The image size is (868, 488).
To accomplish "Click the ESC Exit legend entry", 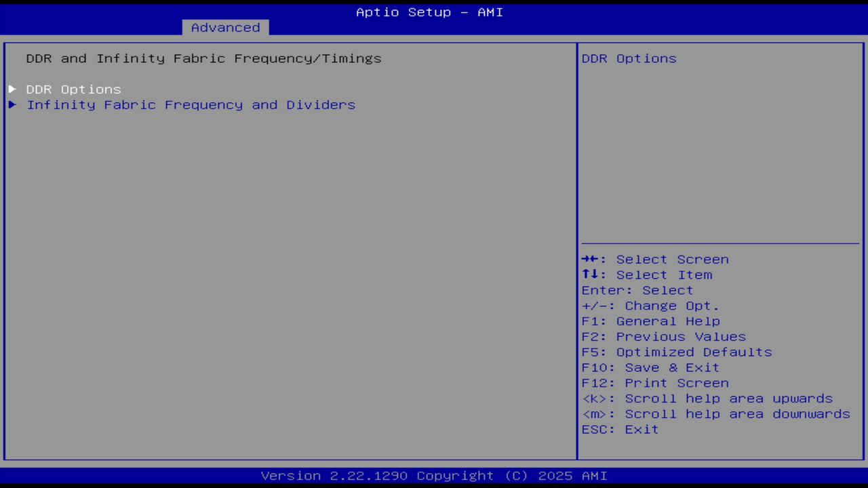I will coord(619,429).
